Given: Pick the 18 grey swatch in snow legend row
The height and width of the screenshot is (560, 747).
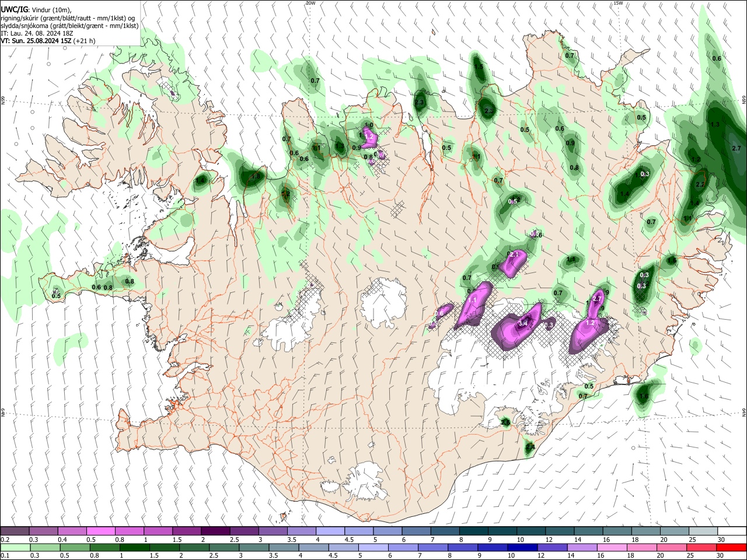Looking at the screenshot, I should [646, 531].
